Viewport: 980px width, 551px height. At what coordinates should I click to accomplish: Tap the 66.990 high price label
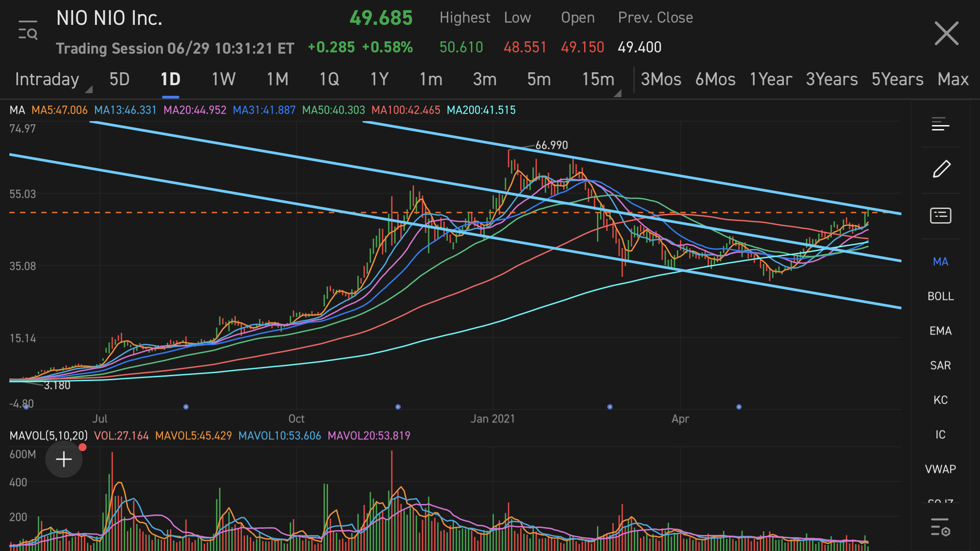click(x=552, y=145)
